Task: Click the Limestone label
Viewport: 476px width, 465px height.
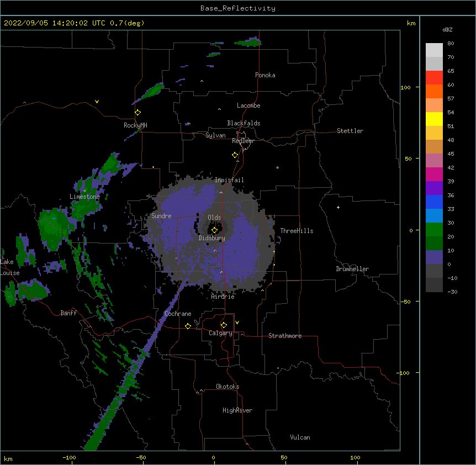Action: (84, 197)
